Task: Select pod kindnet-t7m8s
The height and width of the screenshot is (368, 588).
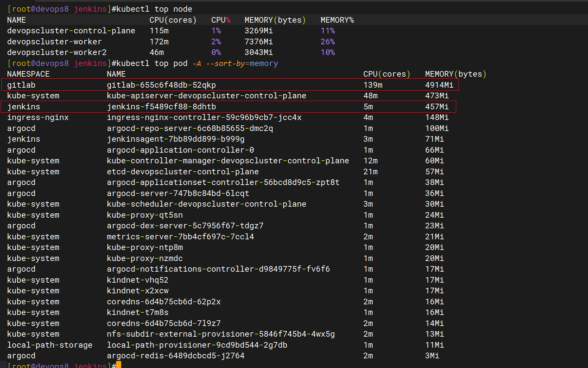Action: click(137, 312)
